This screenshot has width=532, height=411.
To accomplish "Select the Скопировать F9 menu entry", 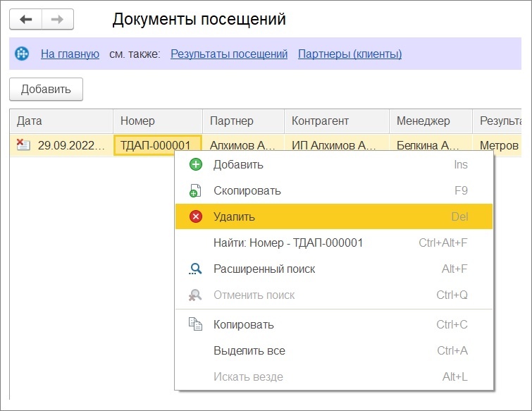I will pyautogui.click(x=334, y=191).
